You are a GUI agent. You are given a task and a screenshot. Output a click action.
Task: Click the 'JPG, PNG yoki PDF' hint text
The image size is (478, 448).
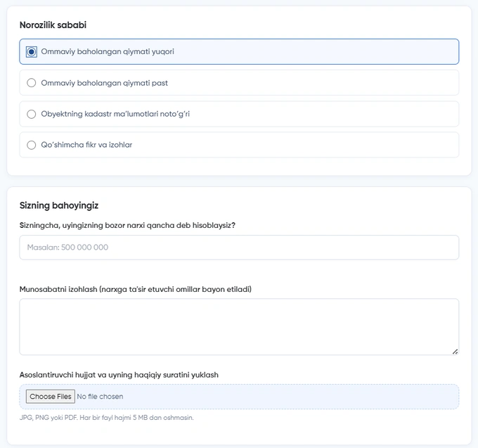click(106, 418)
